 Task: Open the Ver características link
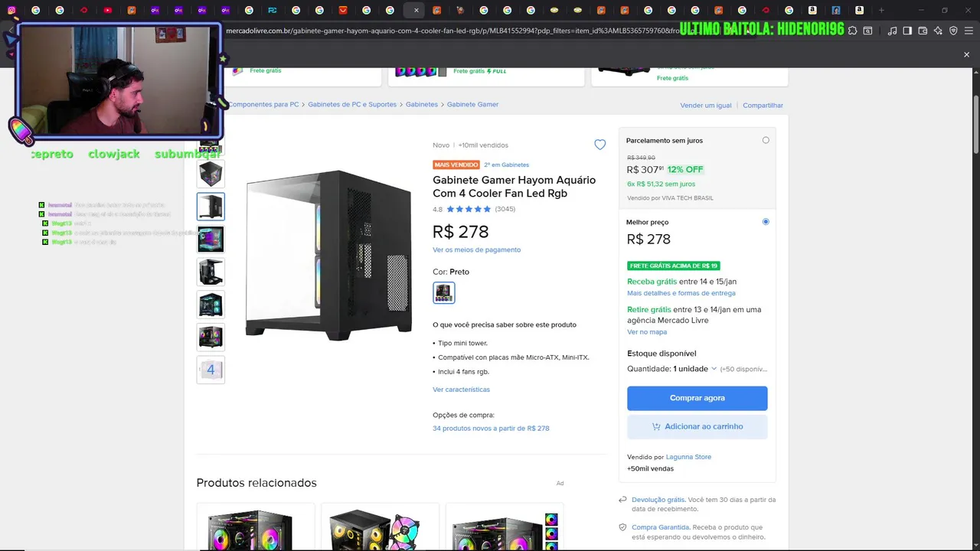461,390
